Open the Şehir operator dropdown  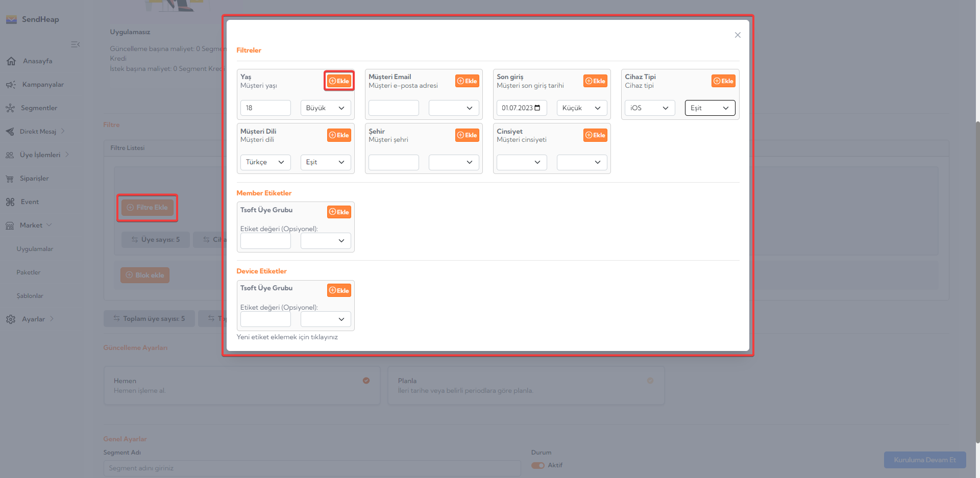(x=454, y=162)
